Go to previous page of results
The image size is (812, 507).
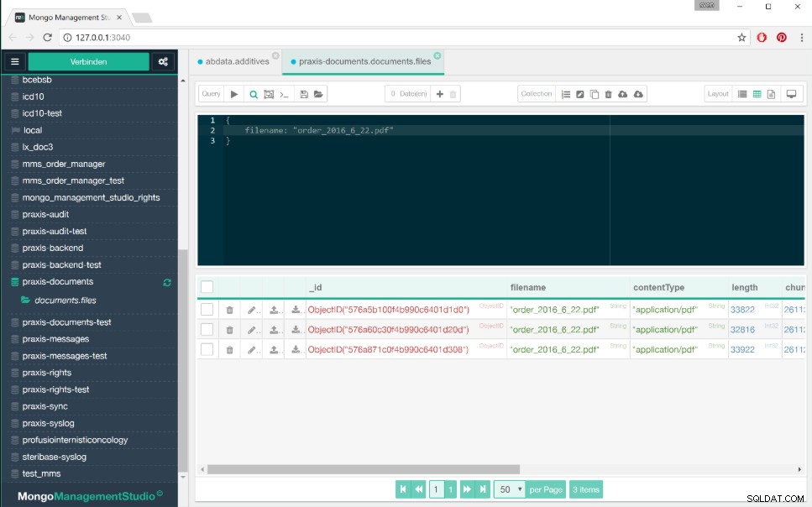[x=419, y=489]
